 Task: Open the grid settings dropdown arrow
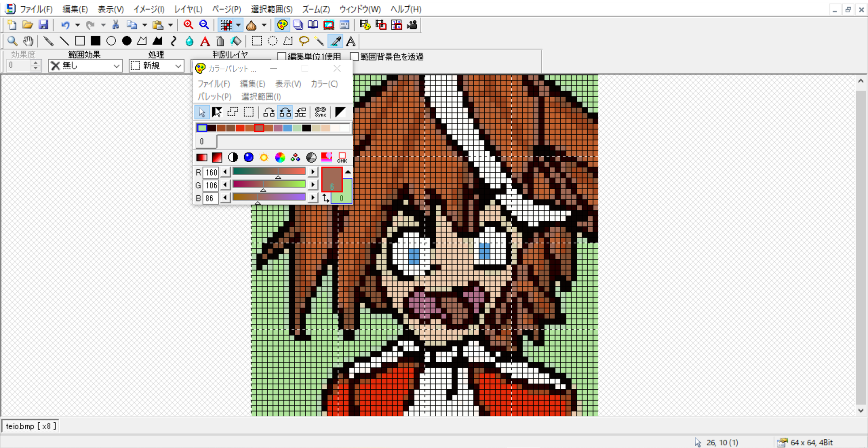coord(238,25)
